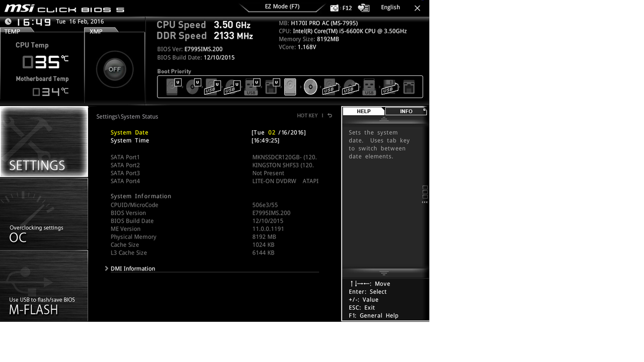Click the CPUID/MicroCode label
This screenshot has height=362, width=644.
click(134, 205)
